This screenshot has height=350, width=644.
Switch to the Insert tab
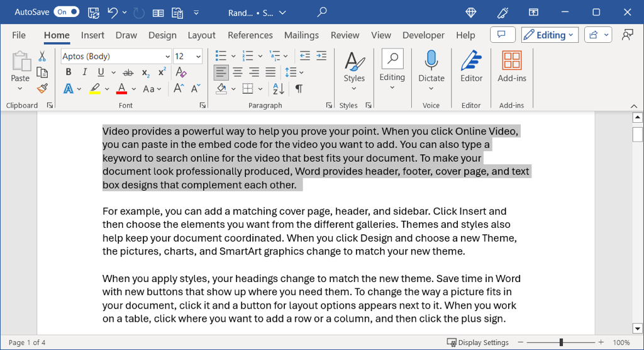point(92,35)
